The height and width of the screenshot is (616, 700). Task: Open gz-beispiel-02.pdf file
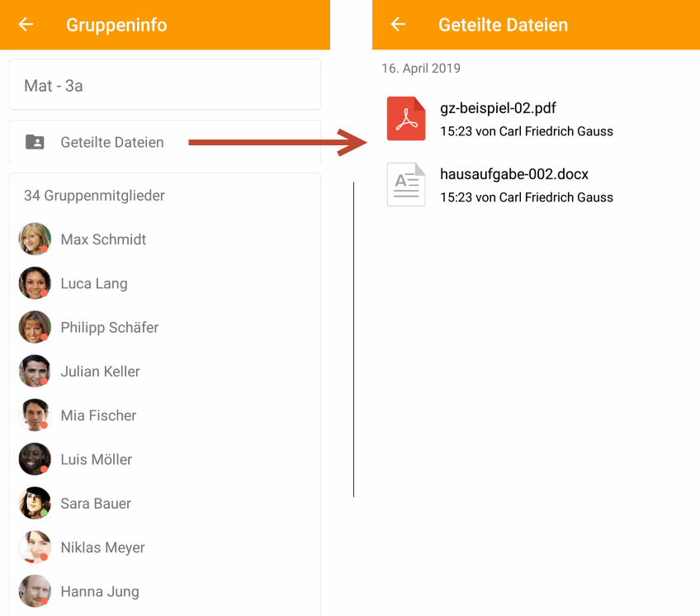click(499, 108)
